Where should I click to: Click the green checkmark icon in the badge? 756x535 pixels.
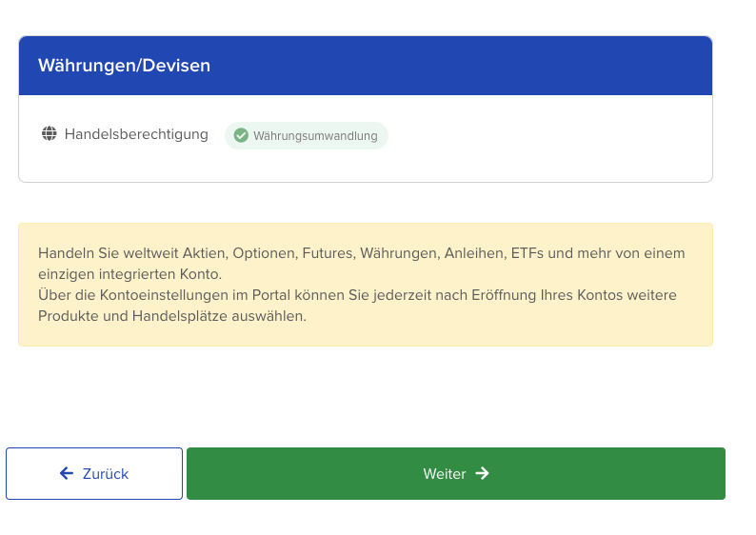[241, 136]
